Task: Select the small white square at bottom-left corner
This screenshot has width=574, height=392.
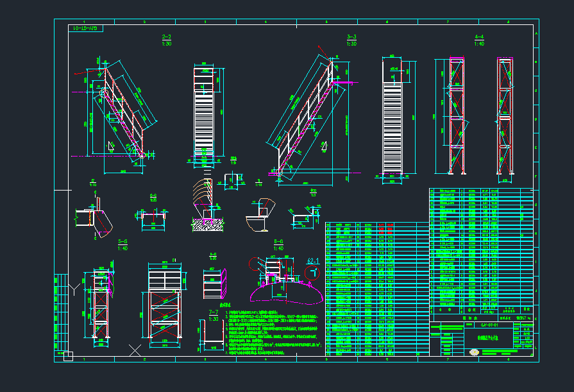Action: click(68, 356)
